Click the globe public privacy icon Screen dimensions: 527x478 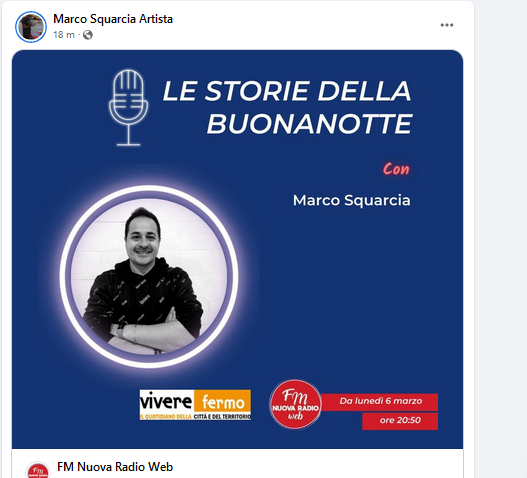(x=88, y=35)
